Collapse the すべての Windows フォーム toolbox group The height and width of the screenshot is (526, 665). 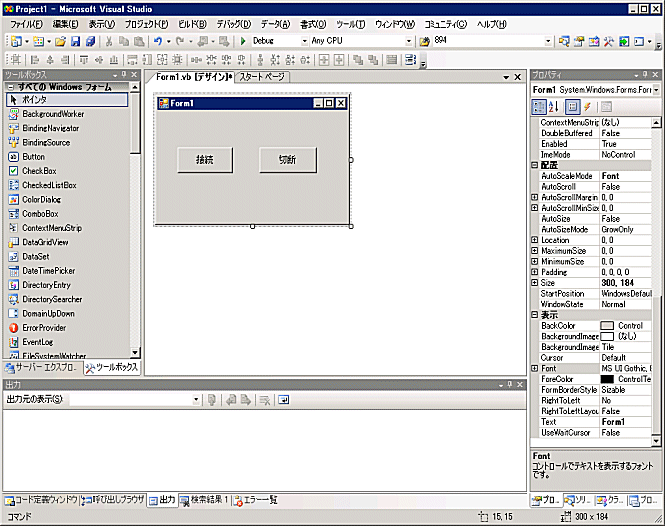click(11, 87)
